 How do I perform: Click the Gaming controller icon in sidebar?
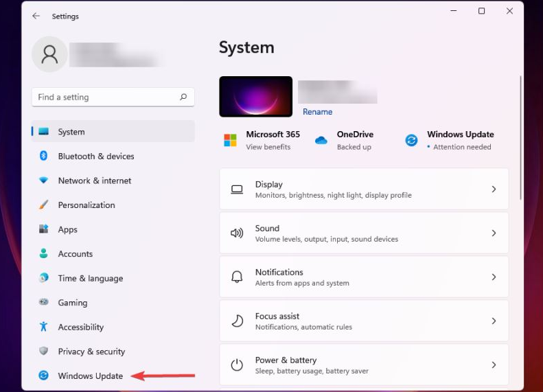pos(44,303)
